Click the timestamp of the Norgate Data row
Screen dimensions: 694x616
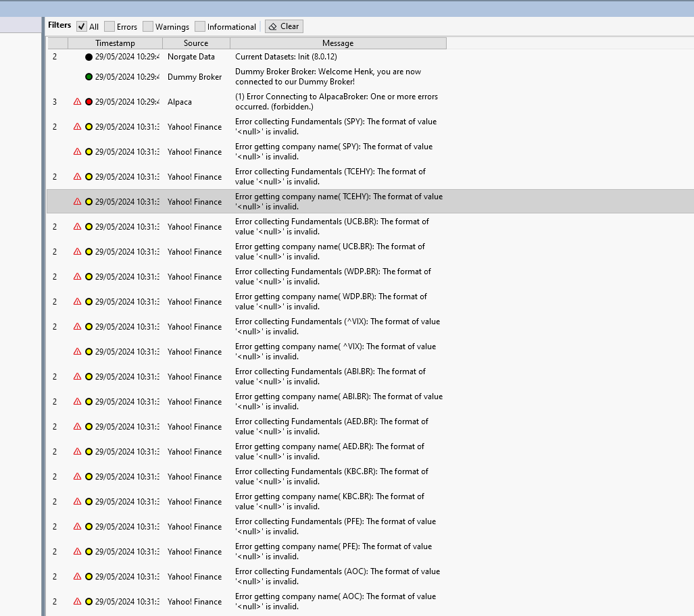pyautogui.click(x=127, y=57)
